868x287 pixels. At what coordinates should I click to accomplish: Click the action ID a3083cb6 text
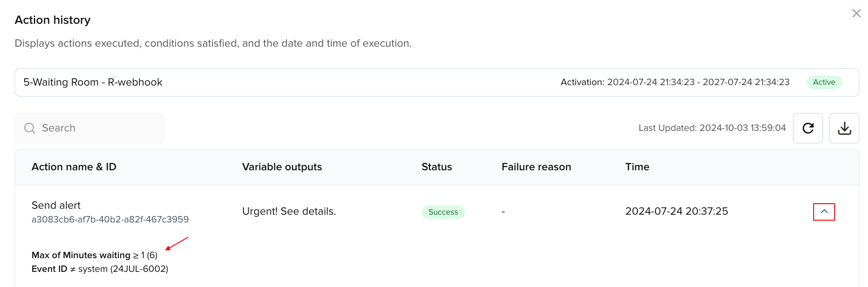point(110,220)
